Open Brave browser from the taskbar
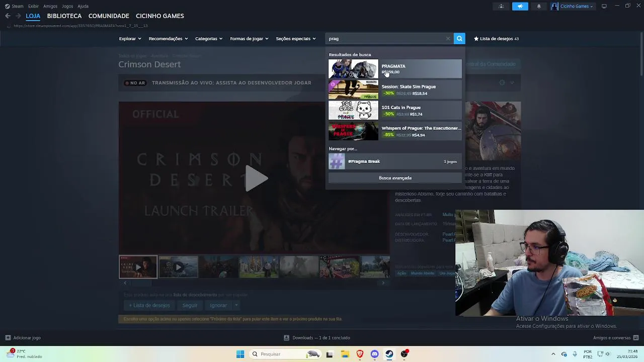The height and width of the screenshot is (362, 644). point(360,354)
